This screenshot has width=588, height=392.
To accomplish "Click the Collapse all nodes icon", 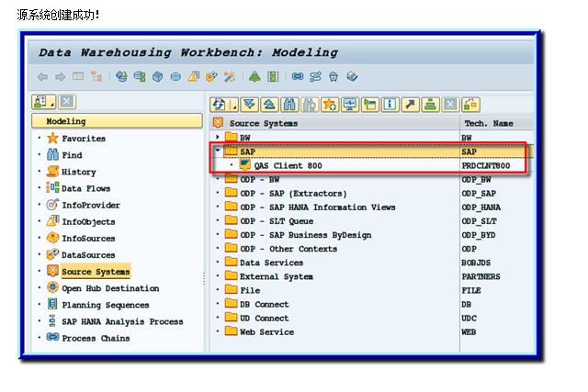I will click(269, 105).
